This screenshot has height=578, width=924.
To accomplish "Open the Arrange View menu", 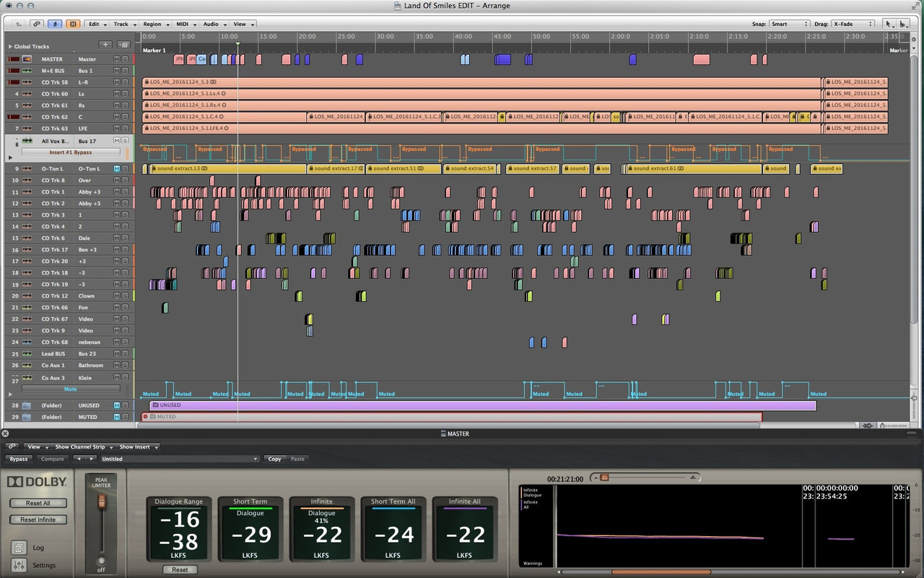I will (x=242, y=24).
